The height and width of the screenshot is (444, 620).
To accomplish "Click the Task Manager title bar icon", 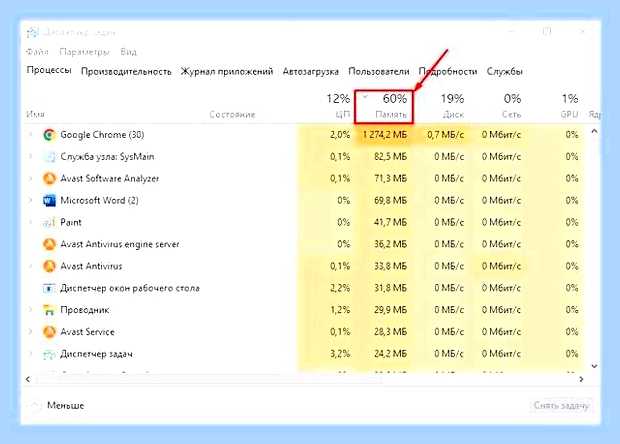I will (x=32, y=32).
